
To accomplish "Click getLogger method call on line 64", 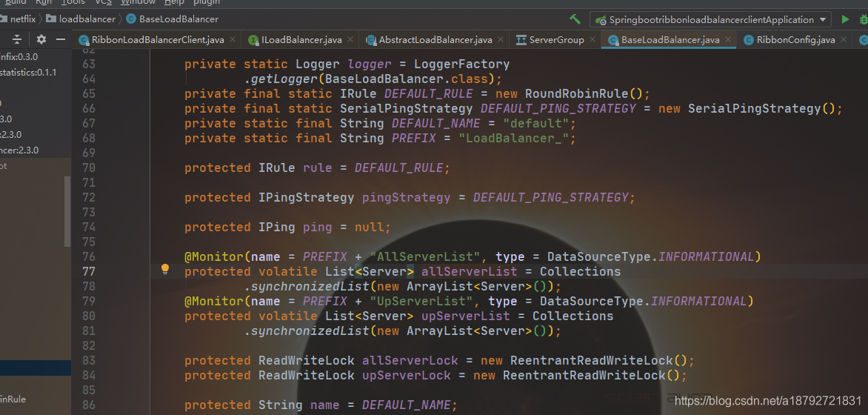I will (284, 79).
